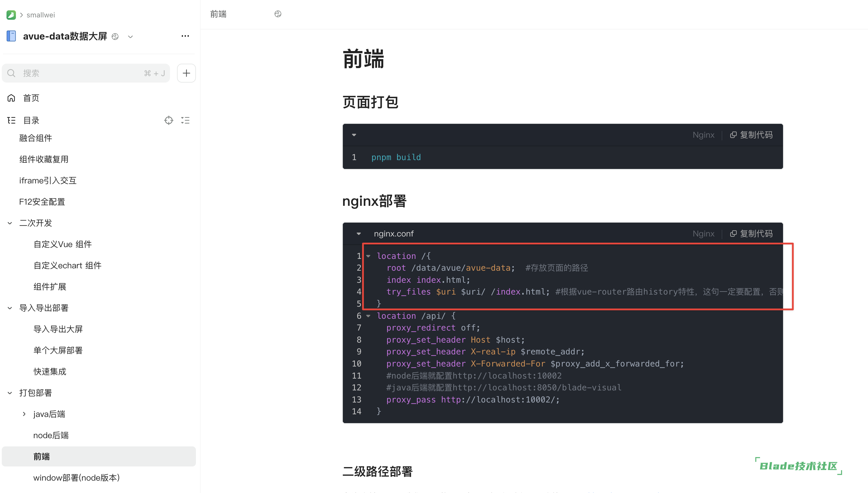The height and width of the screenshot is (493, 868).
Task: Open 融合组件 page
Action: (36, 138)
